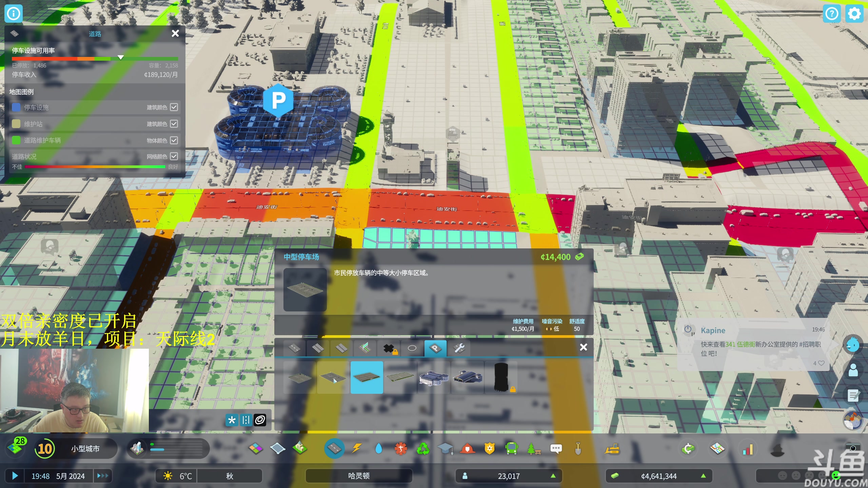Like the Kapine chirp with heart
The image size is (868, 488).
coord(821,363)
